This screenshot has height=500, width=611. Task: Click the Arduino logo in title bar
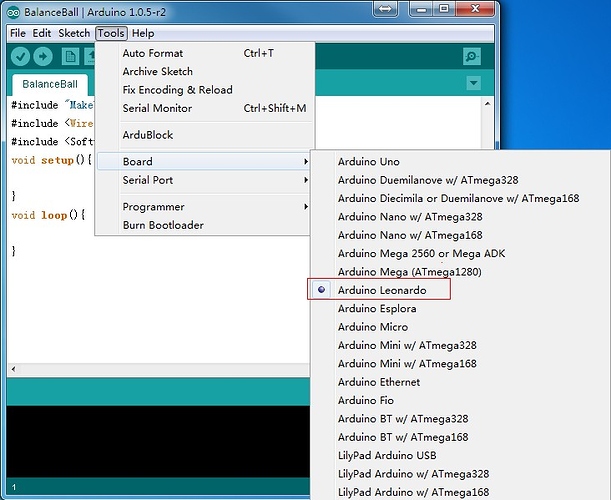click(13, 12)
